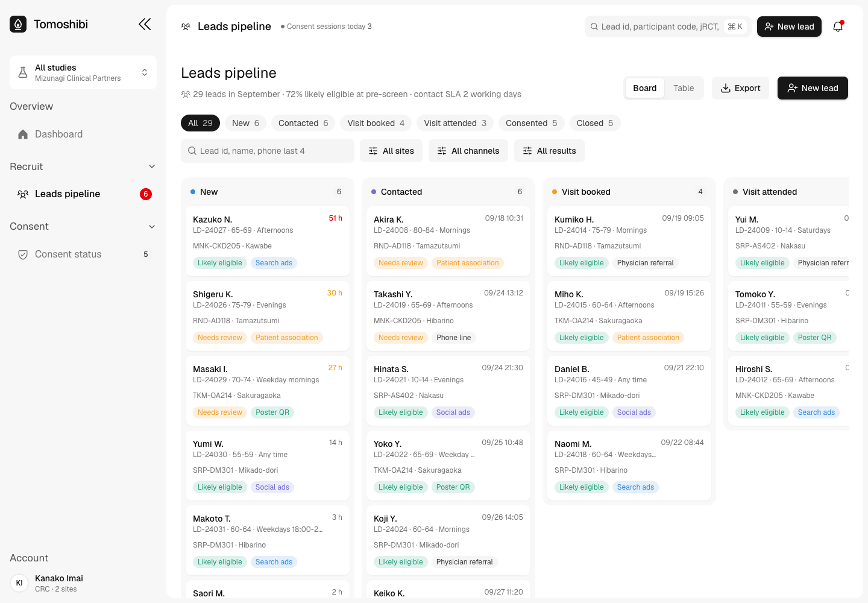Click the Export button
The height and width of the screenshot is (603, 868).
(x=740, y=88)
